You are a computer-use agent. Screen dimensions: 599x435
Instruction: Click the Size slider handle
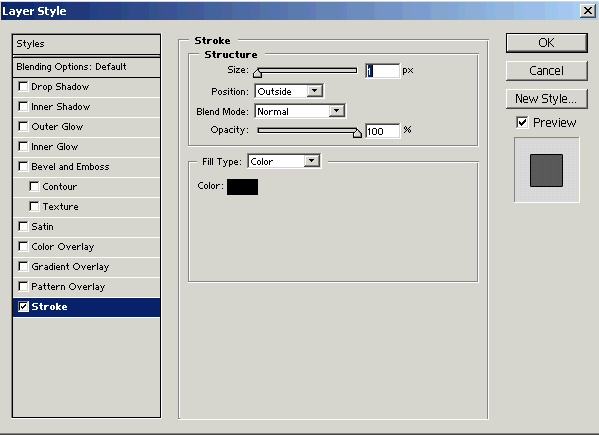[x=257, y=73]
